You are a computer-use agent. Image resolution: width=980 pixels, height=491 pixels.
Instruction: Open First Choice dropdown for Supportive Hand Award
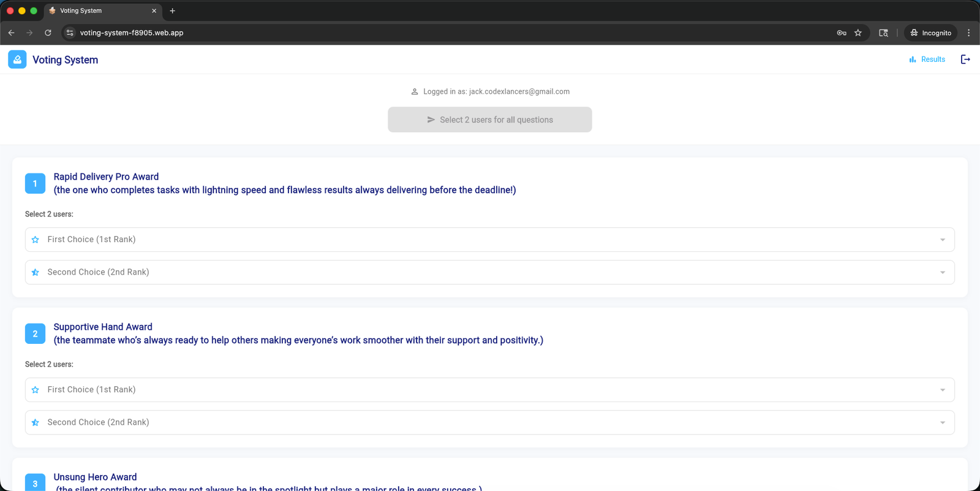(x=490, y=390)
